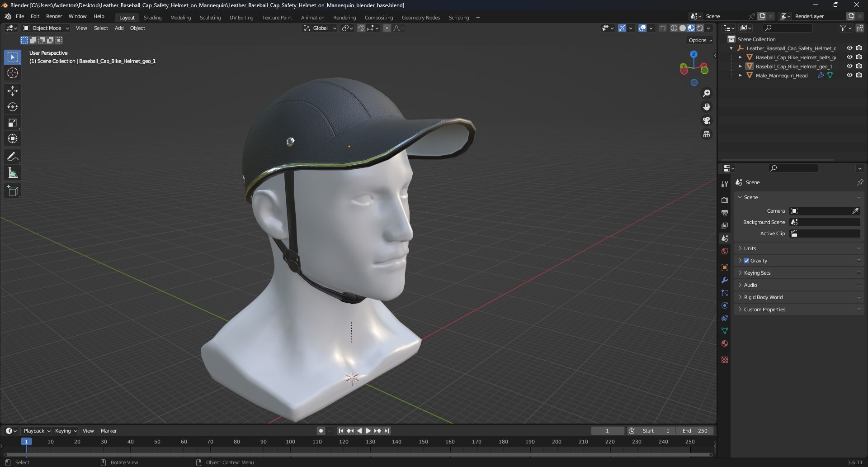Open the viewport Add menu
The image size is (868, 467).
click(119, 28)
